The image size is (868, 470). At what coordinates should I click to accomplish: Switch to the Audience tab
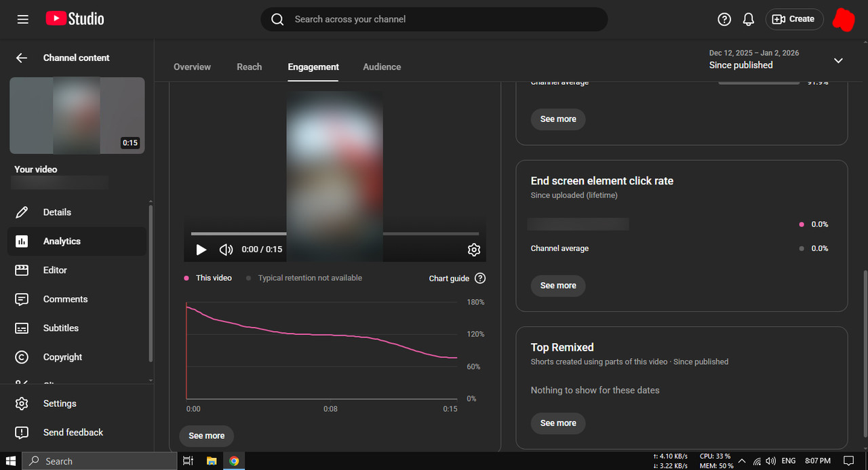[x=382, y=66]
